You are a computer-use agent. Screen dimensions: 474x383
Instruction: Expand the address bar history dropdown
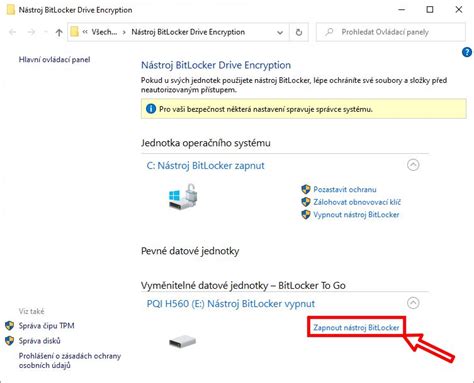pyautogui.click(x=280, y=32)
